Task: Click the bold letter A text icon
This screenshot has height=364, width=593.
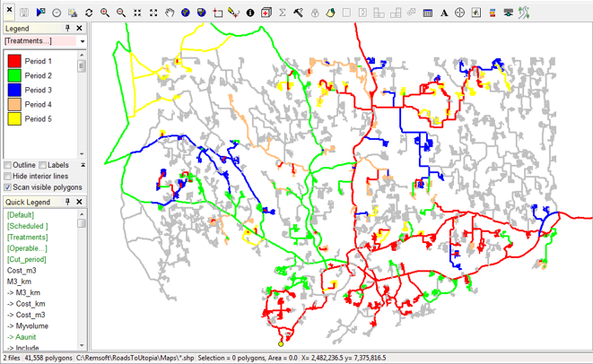Action: click(444, 13)
